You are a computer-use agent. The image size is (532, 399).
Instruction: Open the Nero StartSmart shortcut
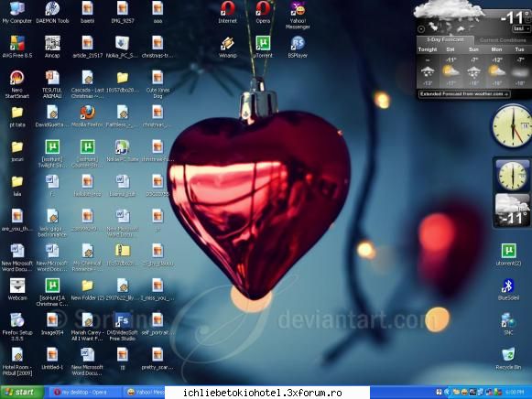(x=17, y=84)
